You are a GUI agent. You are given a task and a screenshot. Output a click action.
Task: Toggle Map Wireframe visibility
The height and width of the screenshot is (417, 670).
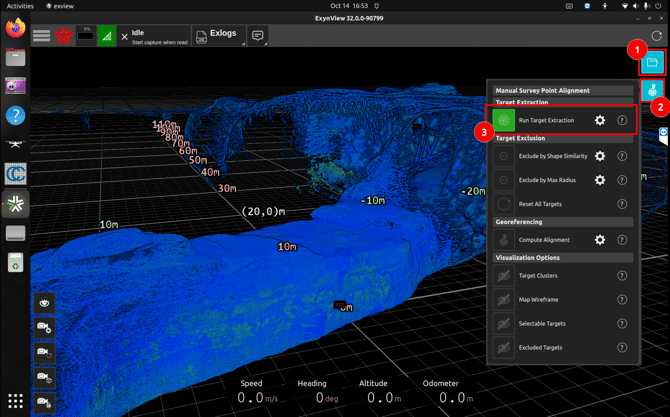click(x=504, y=300)
